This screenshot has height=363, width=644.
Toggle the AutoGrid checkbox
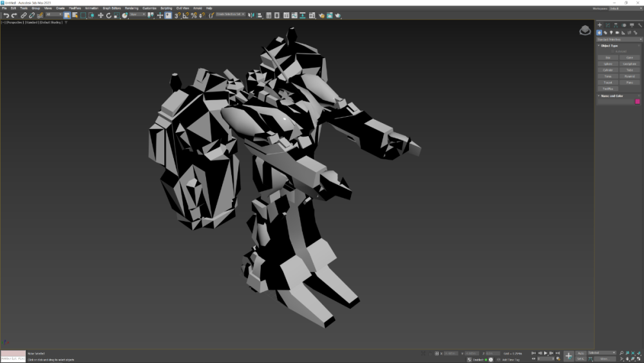pos(613,52)
